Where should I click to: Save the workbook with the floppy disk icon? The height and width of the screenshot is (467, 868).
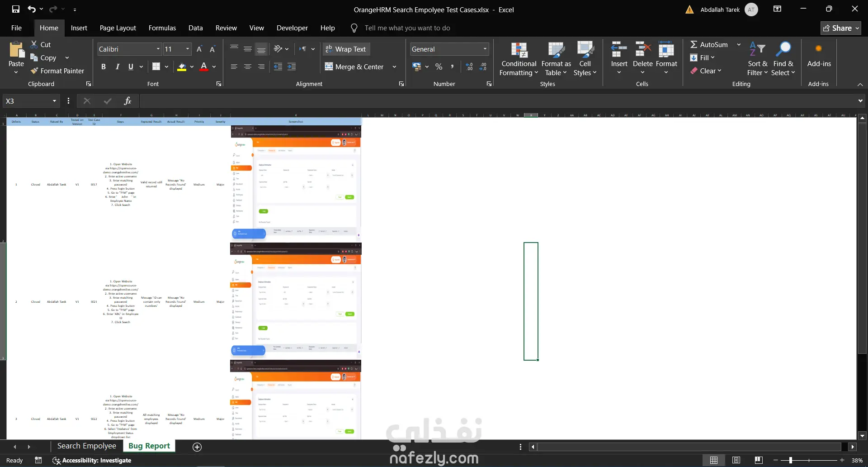point(16,9)
